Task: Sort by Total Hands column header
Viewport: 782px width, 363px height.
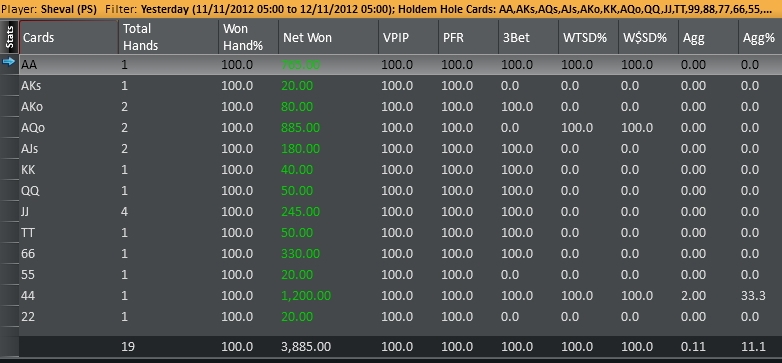Action: click(168, 37)
